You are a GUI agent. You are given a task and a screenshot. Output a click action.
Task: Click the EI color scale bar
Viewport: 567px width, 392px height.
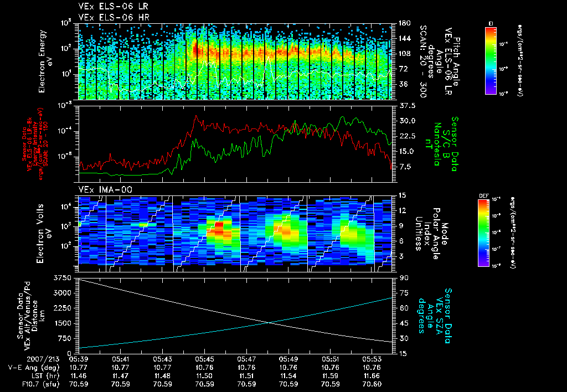coord(491,61)
